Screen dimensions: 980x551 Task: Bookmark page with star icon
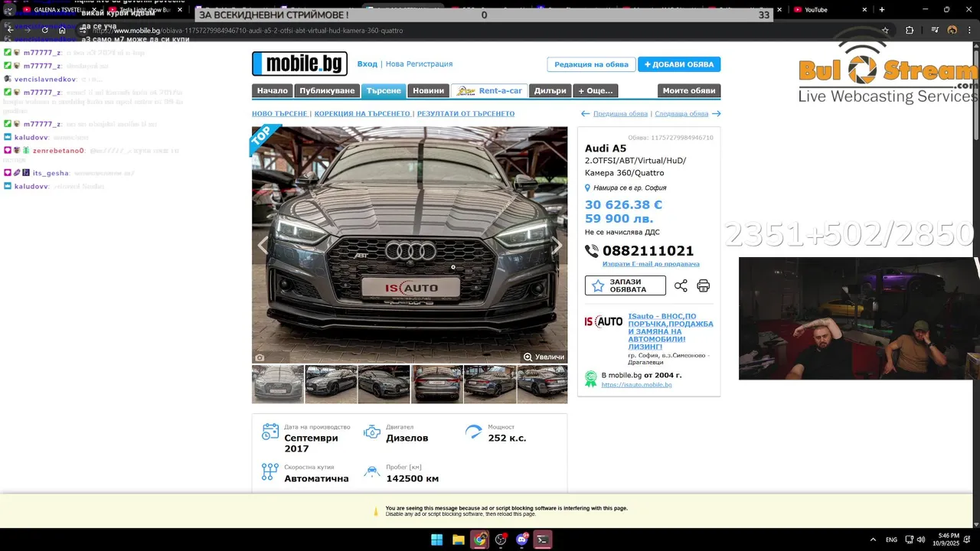[x=885, y=30]
